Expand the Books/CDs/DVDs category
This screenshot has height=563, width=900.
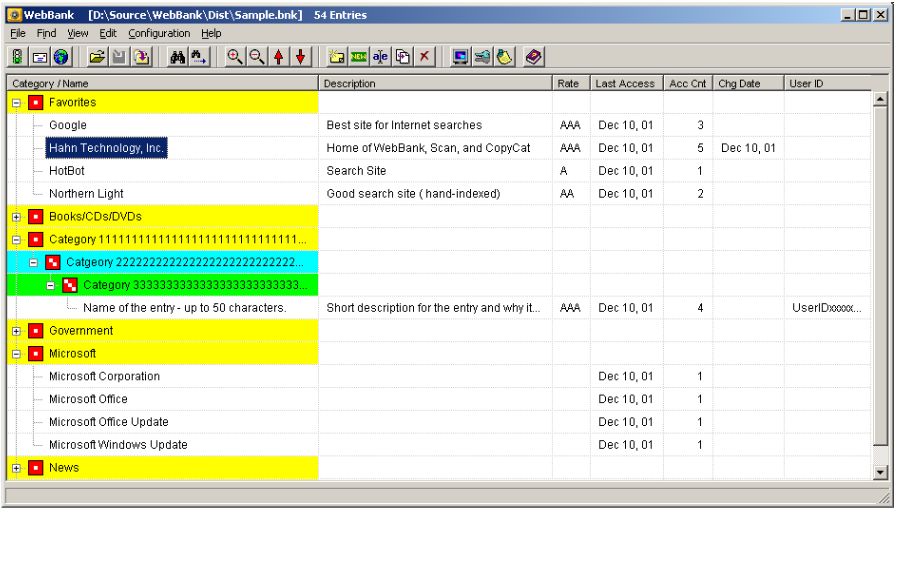[17, 218]
